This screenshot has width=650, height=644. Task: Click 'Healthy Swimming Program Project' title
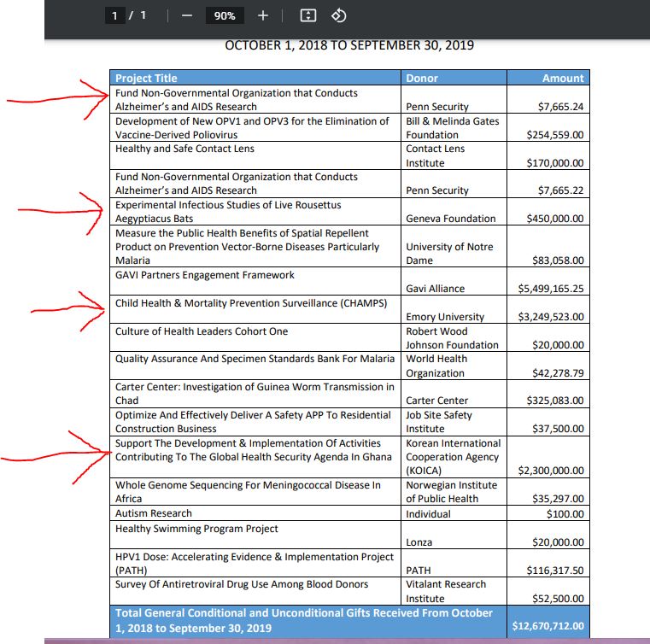pos(196,529)
